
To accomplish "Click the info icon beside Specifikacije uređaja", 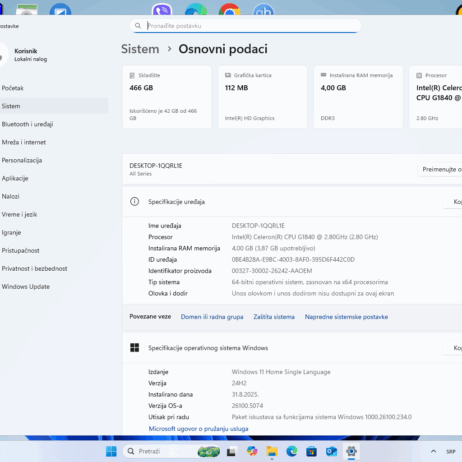I will coord(134,202).
